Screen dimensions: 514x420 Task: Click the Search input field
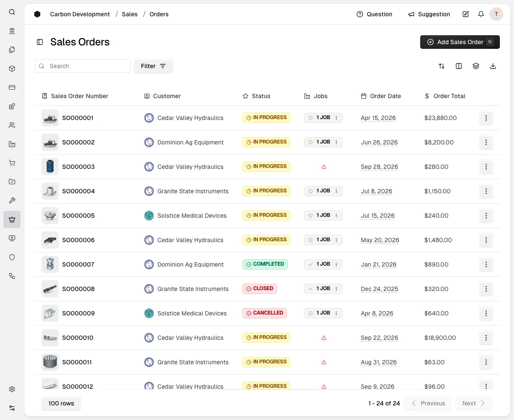point(83,66)
